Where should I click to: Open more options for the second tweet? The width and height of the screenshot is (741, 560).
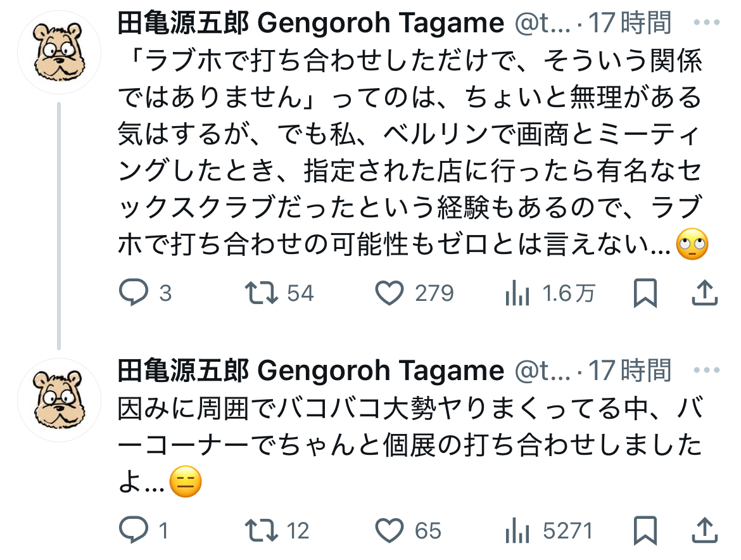coord(707,370)
